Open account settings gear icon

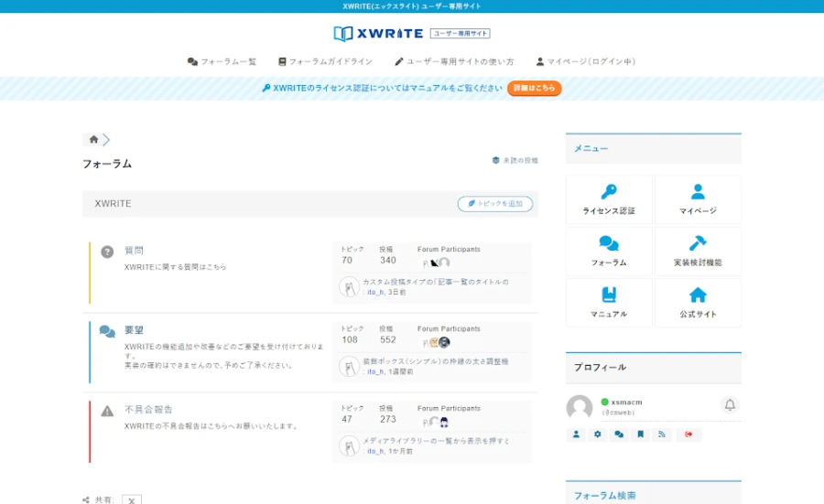[x=598, y=434]
